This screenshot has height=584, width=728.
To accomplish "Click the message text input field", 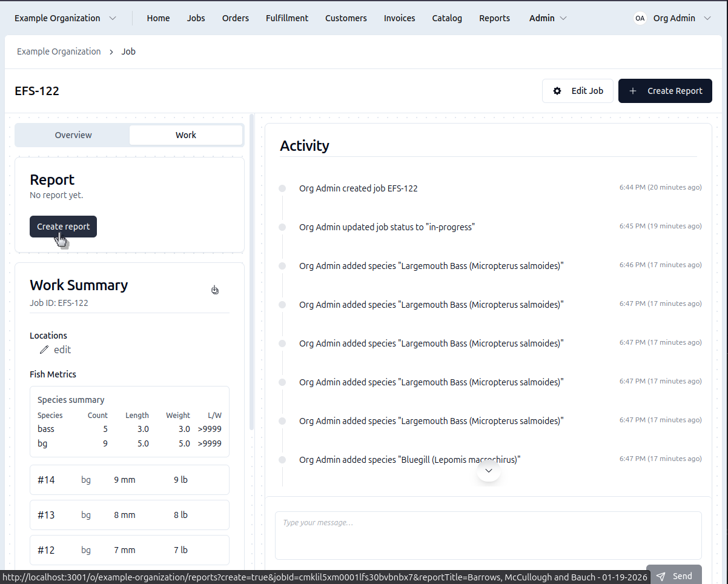I will coord(488,535).
